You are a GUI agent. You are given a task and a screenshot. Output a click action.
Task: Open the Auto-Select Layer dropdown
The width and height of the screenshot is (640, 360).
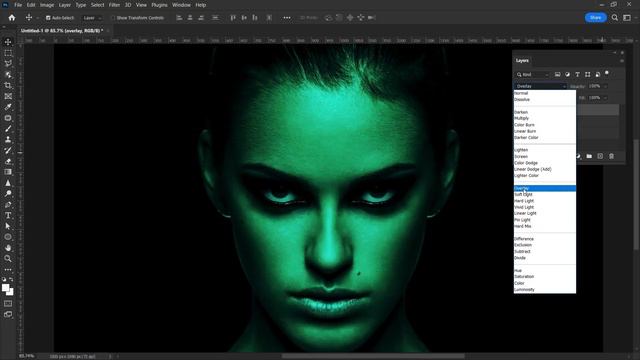(x=92, y=18)
